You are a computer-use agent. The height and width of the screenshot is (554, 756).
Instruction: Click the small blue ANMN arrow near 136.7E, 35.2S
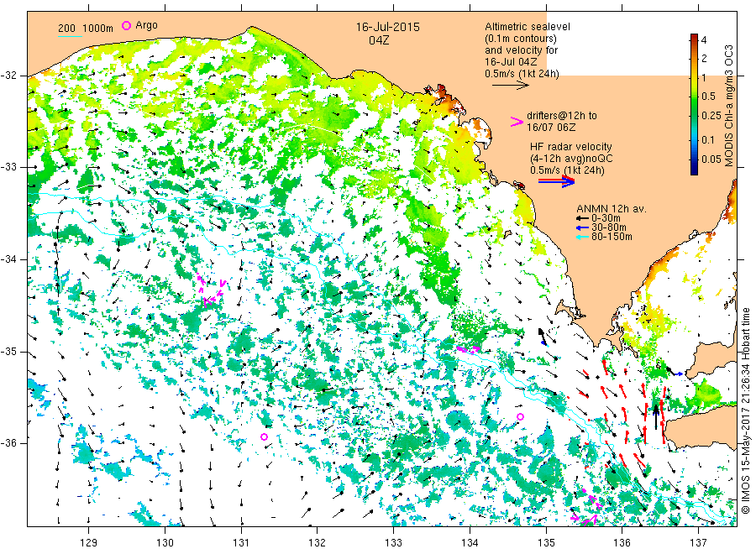pos(678,374)
